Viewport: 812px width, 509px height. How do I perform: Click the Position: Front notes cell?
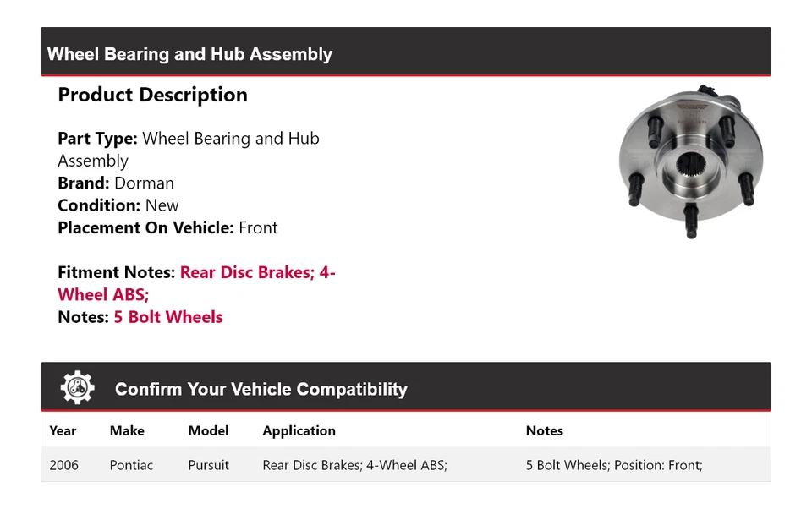tap(614, 465)
